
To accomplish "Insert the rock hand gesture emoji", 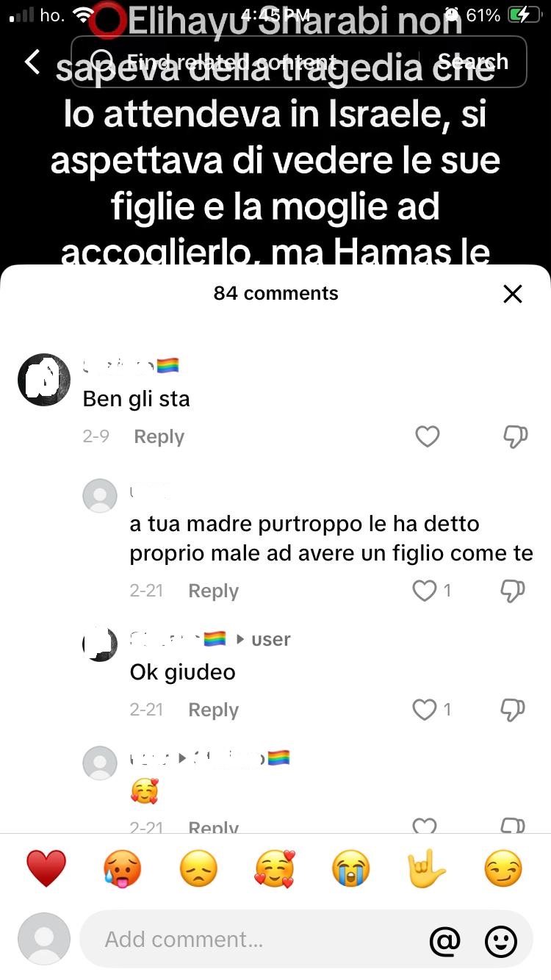I will [427, 869].
